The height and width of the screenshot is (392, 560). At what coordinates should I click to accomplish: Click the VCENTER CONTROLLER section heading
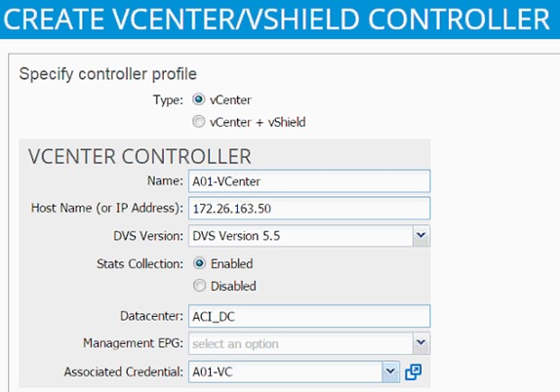tap(140, 156)
